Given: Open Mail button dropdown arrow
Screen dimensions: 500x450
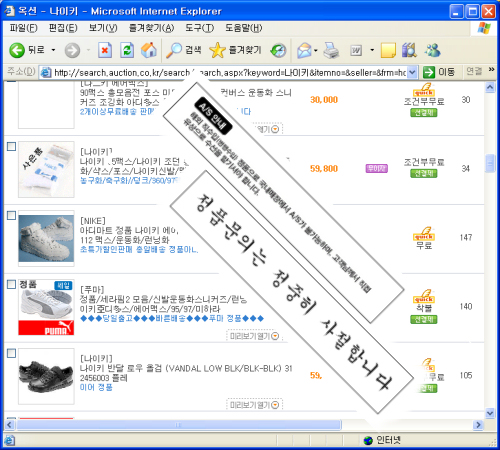Looking at the screenshot, I should (316, 51).
